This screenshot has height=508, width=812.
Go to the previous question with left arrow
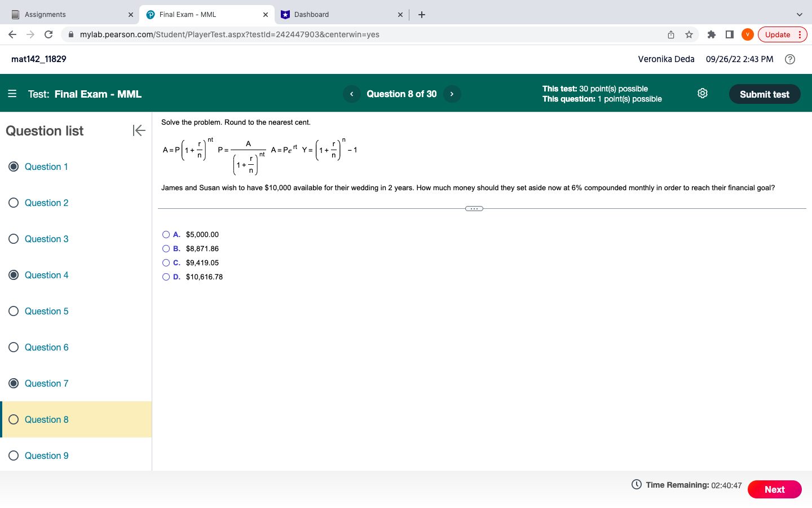tap(351, 94)
